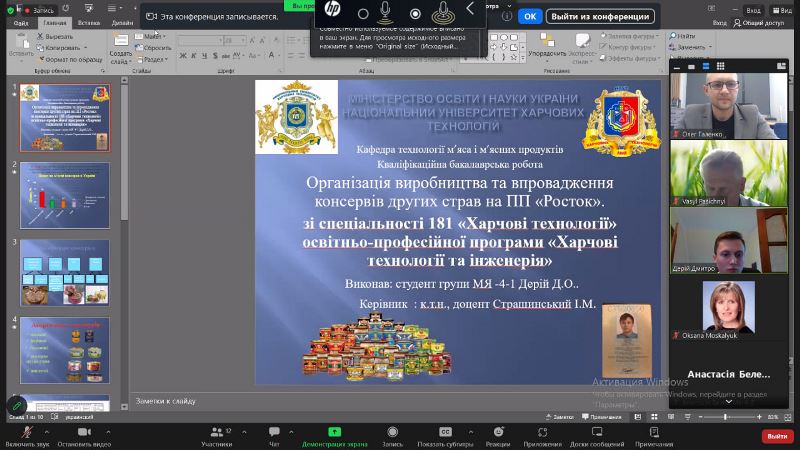Viewport: 800px width, 450px height.
Task: Click the green Share Screen icon
Action: 334,432
